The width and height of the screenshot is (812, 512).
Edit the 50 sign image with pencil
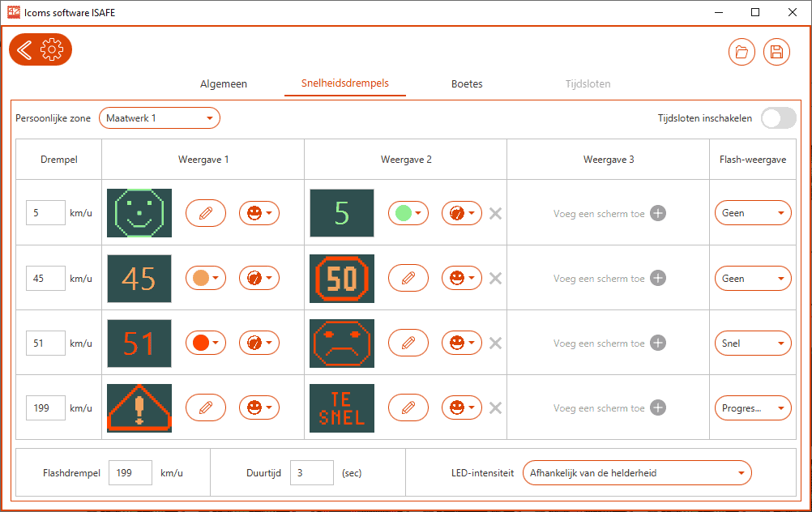pyautogui.click(x=408, y=278)
